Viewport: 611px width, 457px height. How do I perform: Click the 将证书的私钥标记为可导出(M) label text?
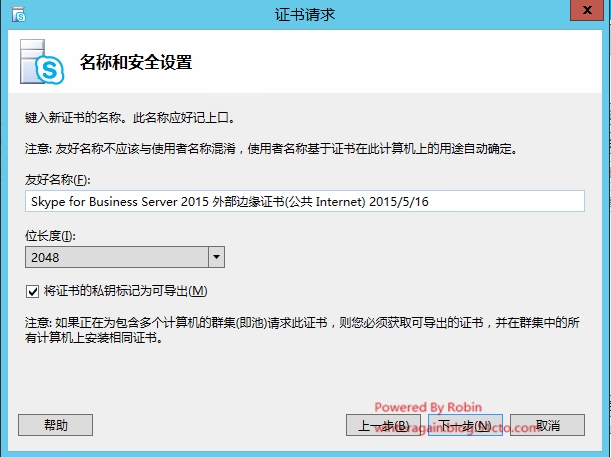(125, 291)
